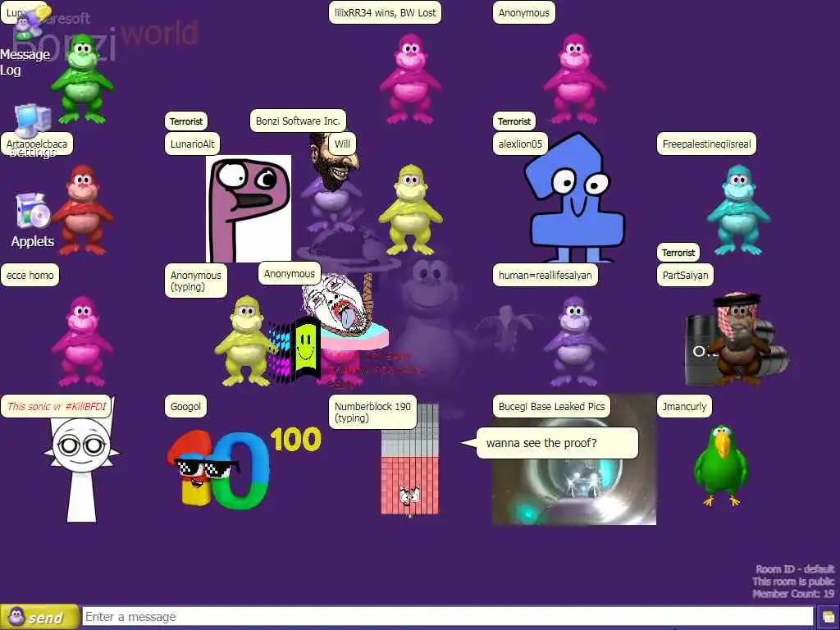Click the top Anonymous pink Bonzi
The width and height of the screenshot is (840, 630).
tap(574, 79)
